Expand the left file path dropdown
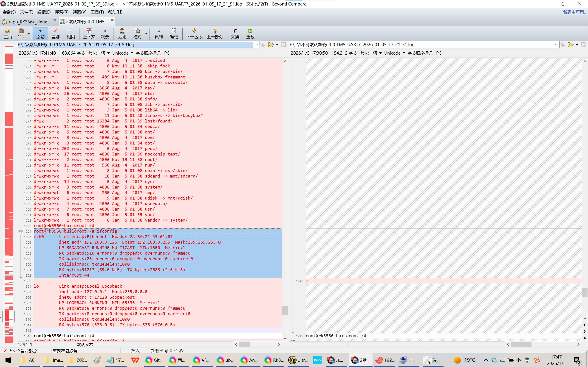 (256, 45)
